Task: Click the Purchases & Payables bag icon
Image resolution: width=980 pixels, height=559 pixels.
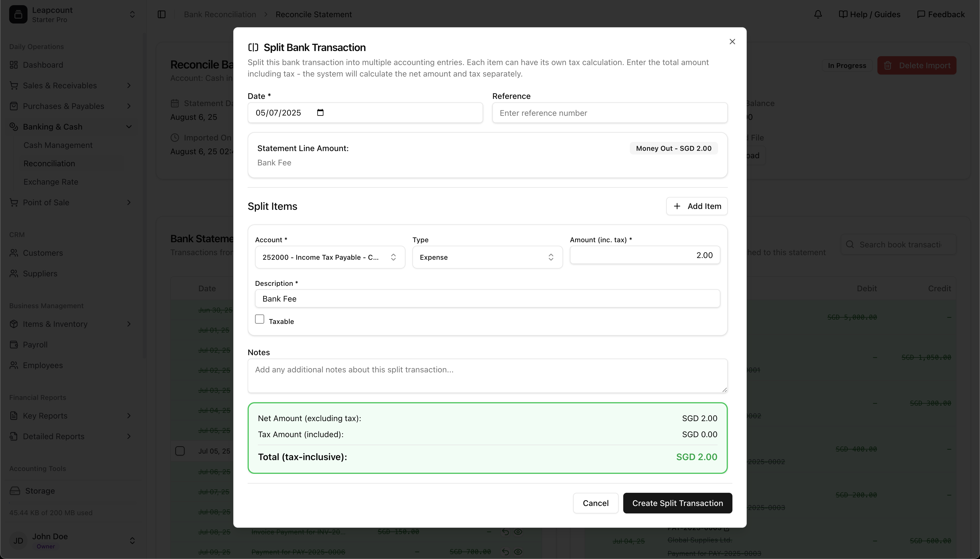Action: tap(14, 106)
